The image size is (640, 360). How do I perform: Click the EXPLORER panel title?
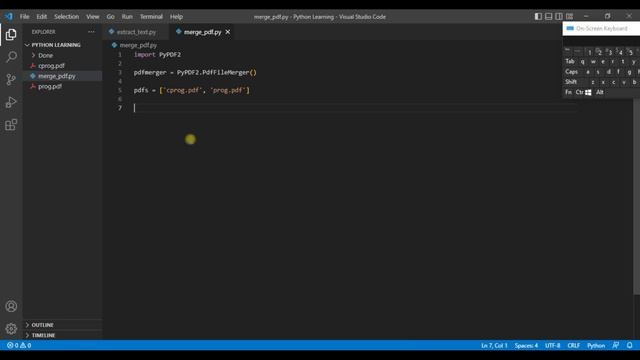click(44, 32)
